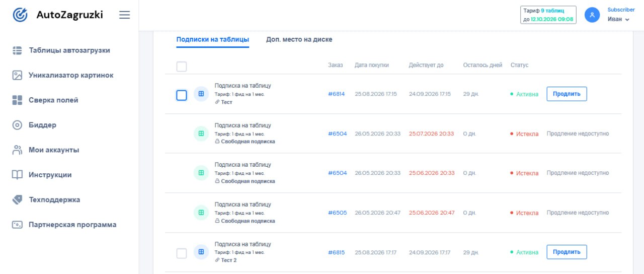Click the AutoZagruzki target logo icon
Viewport: 644px width, 274px height.
[20, 15]
